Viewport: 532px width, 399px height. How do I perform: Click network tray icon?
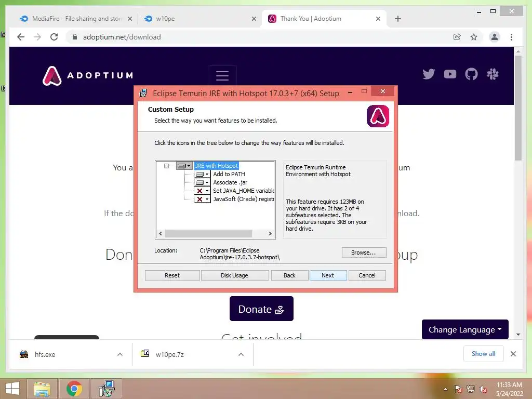471,389
